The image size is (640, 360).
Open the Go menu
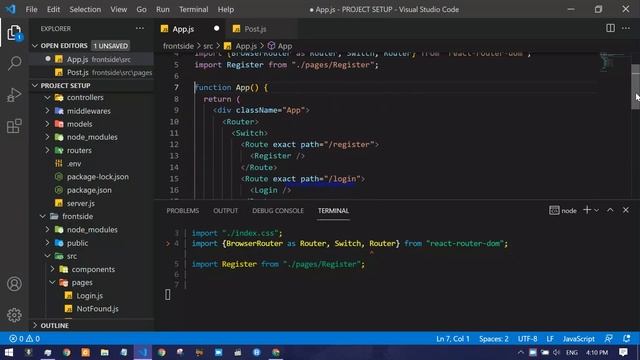pos(141,9)
